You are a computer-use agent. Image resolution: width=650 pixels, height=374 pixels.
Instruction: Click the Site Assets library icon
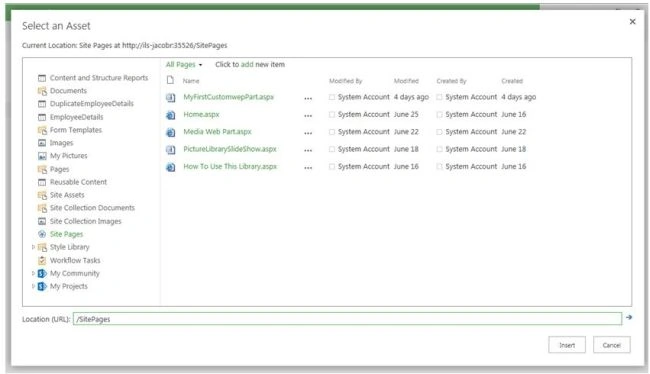point(42,195)
